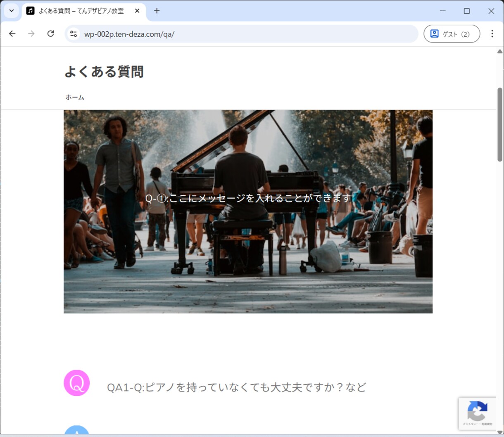The height and width of the screenshot is (437, 504).
Task: Click the pink Q circle icon
Action: [77, 383]
